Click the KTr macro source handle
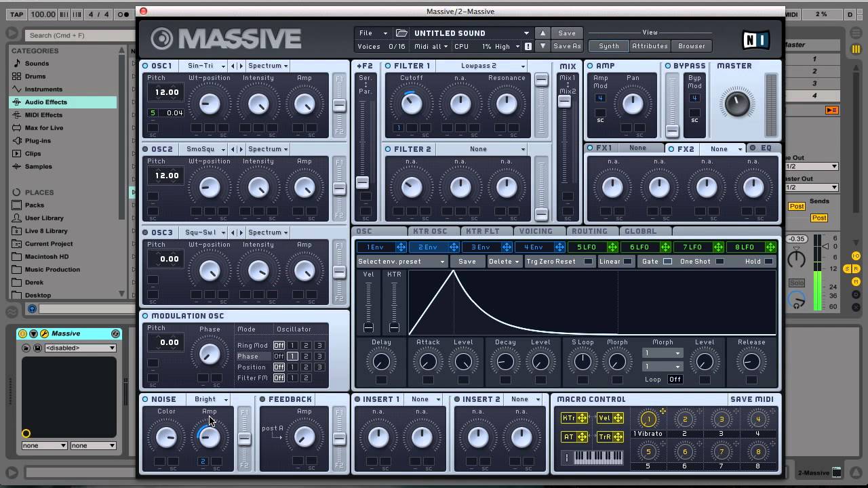The height and width of the screenshot is (488, 868). click(x=582, y=418)
